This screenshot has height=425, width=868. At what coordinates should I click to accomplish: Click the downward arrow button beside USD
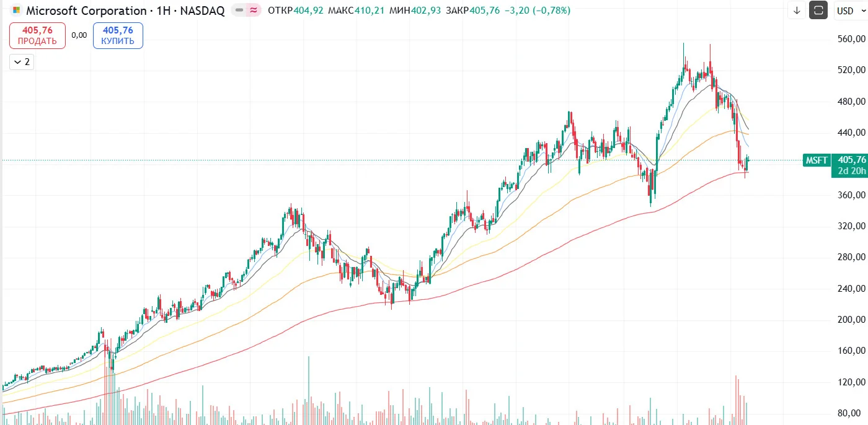(797, 11)
